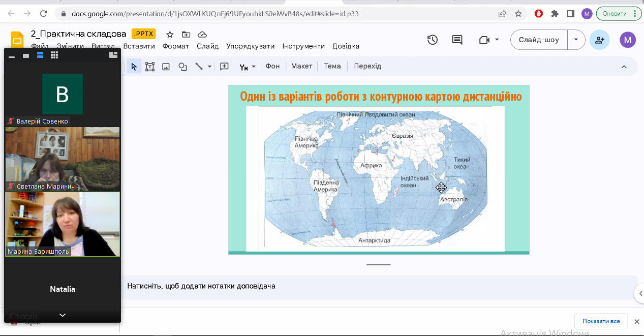Viewport: 644px width, 336px height.
Task: Click the Фон background button
Action: click(x=272, y=66)
